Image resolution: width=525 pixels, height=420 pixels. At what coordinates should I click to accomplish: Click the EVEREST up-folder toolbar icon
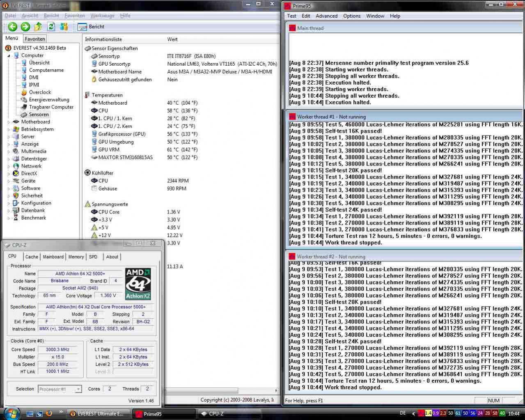coord(38,27)
